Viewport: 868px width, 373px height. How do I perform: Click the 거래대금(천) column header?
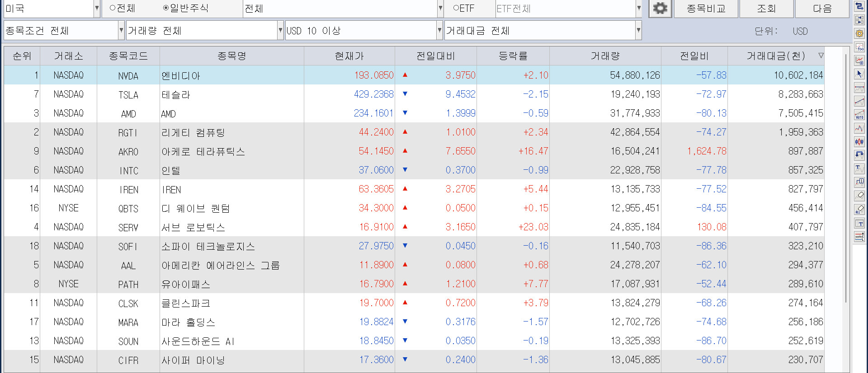click(775, 56)
